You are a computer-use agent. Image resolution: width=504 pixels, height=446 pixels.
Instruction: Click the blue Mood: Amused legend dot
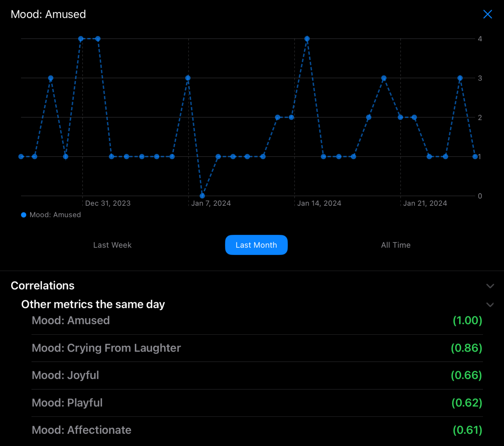pos(24,215)
